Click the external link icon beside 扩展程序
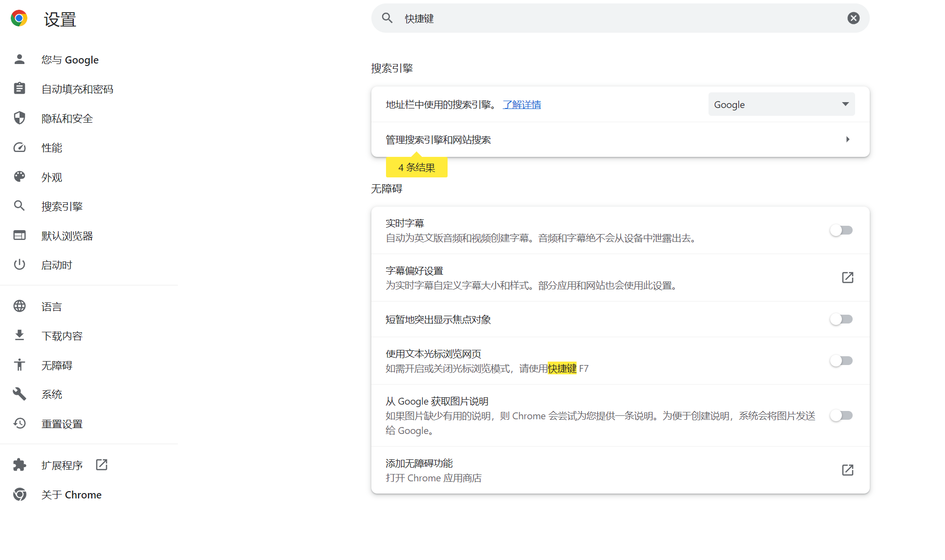This screenshot has height=560, width=945. click(102, 465)
